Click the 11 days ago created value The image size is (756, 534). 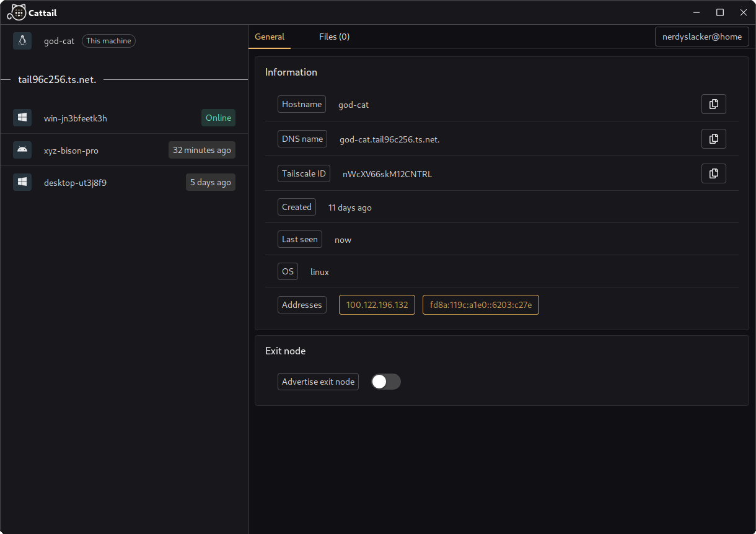(x=350, y=208)
